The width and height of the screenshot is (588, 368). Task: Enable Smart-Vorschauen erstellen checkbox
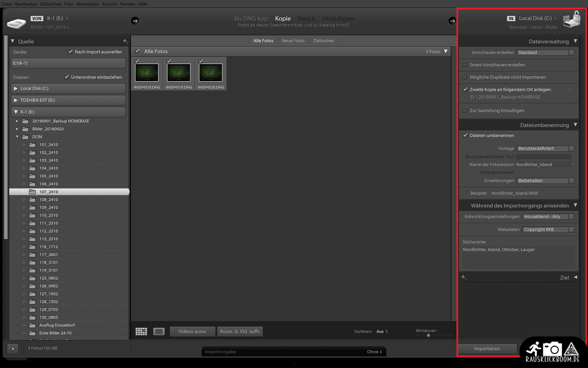coord(465,65)
